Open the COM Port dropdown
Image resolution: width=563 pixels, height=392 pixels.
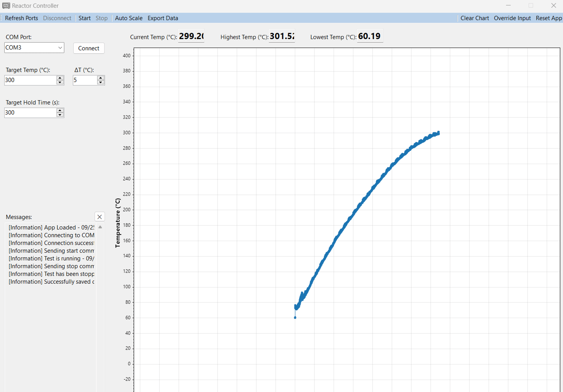(60, 48)
